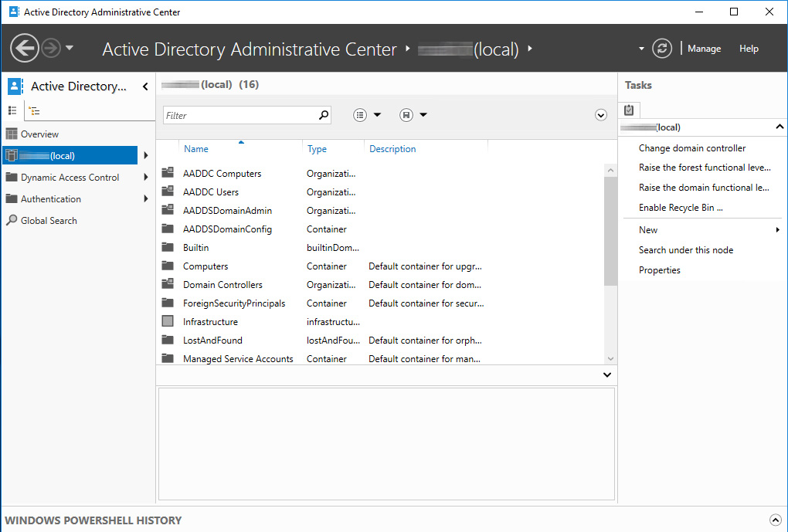Click the Domain Controllers row name

pos(222,285)
